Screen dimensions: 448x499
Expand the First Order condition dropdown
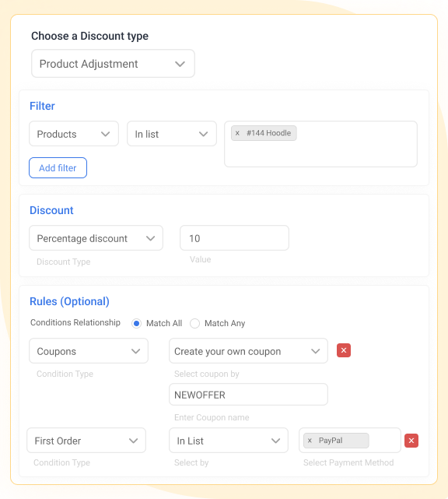tap(86, 441)
